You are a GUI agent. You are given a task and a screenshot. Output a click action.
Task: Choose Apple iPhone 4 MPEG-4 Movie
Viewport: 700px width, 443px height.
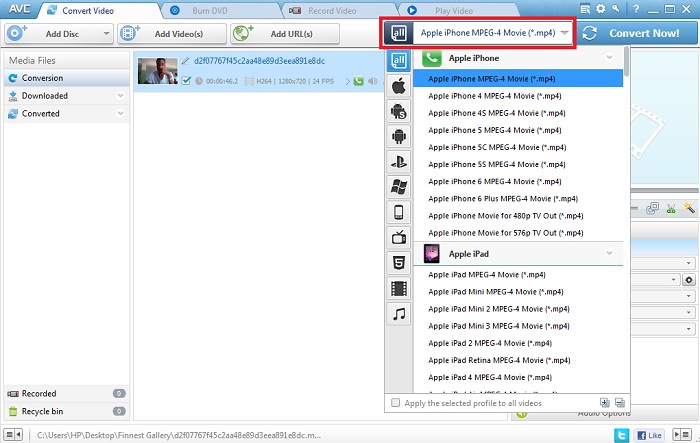coord(518,96)
